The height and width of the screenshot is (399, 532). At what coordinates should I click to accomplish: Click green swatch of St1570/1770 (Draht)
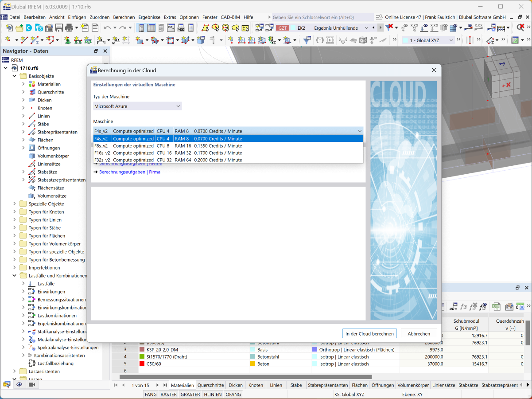142,356
